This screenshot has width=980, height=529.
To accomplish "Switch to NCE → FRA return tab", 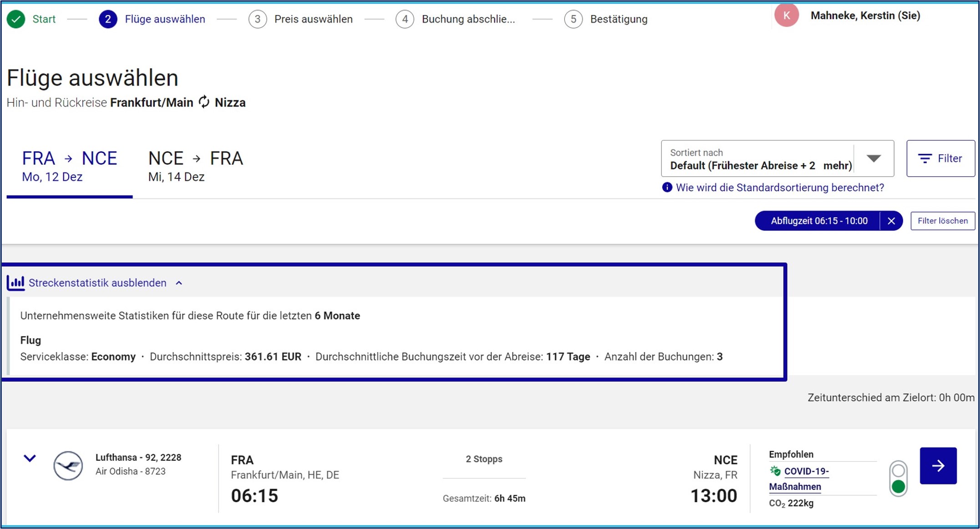I will (195, 166).
